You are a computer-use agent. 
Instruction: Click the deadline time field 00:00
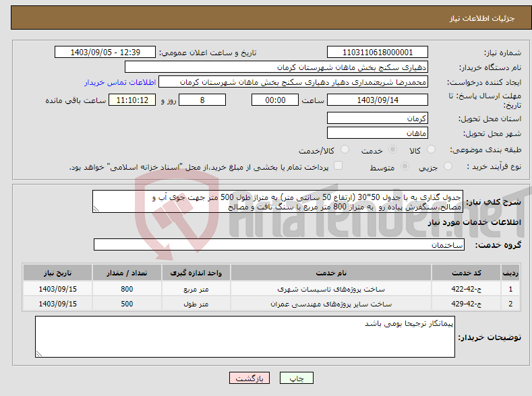(275, 100)
